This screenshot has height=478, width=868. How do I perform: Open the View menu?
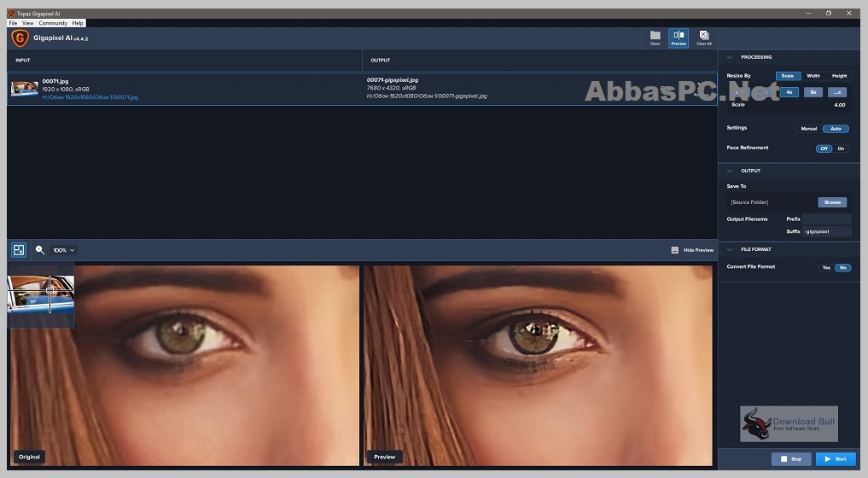coord(27,23)
